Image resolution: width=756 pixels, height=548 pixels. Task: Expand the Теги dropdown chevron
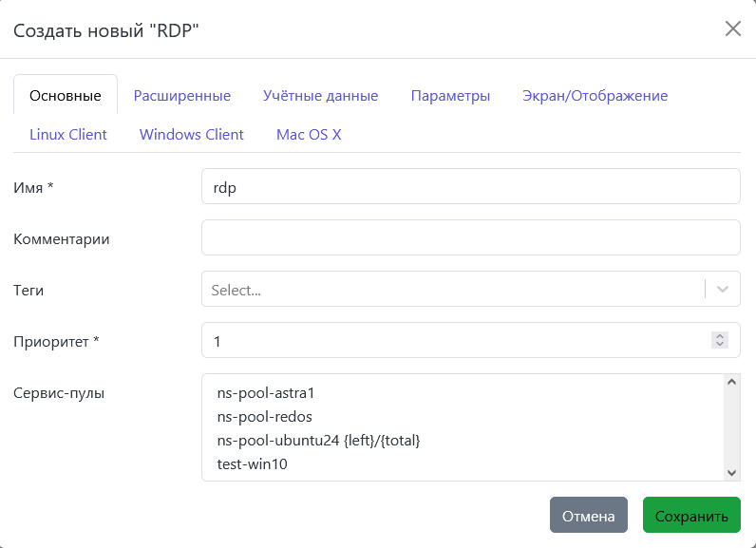point(724,290)
